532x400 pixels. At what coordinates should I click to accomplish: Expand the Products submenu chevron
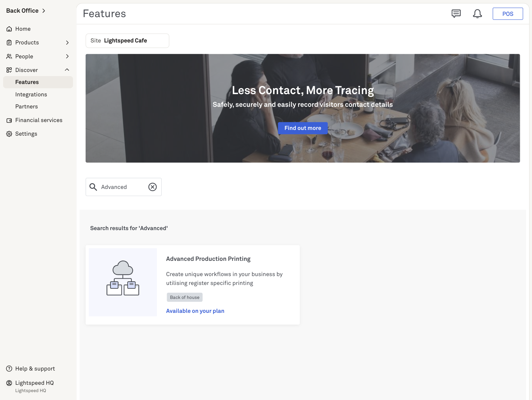[67, 42]
